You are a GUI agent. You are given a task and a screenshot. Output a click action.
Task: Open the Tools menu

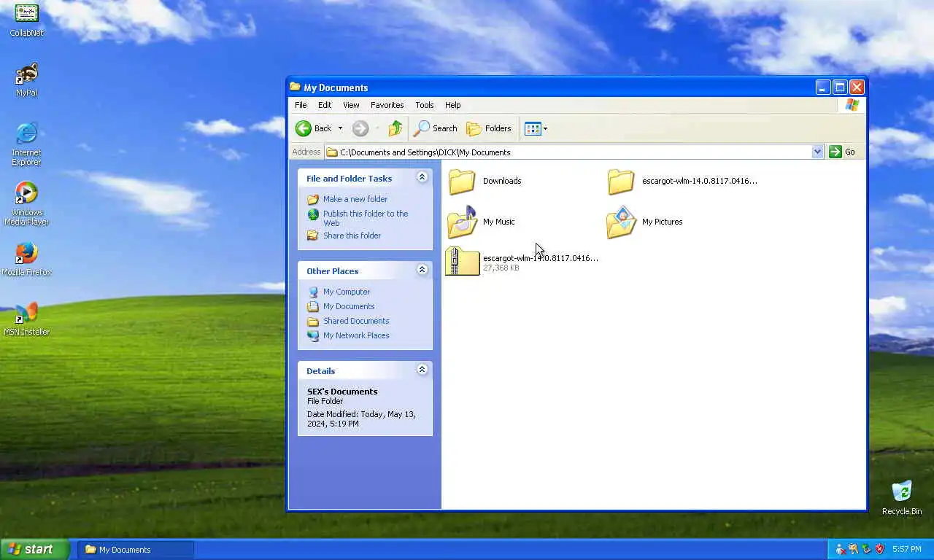pos(424,105)
